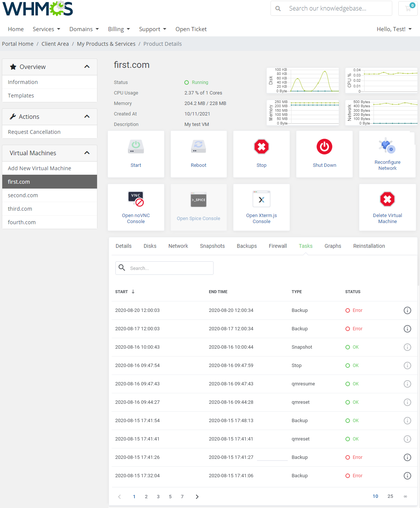Switch to the Network tab
The image size is (420, 508).
click(178, 246)
